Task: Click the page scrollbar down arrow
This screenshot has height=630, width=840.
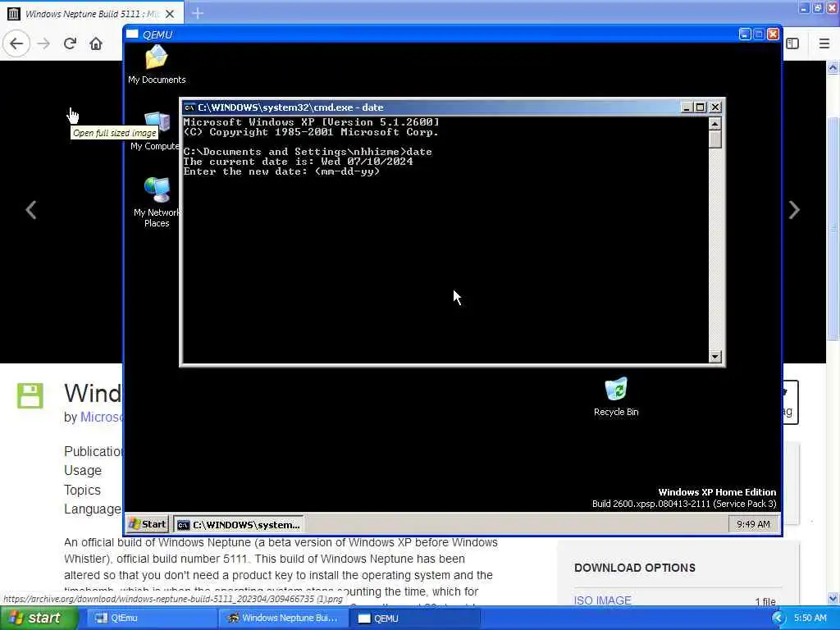Action: point(833,599)
